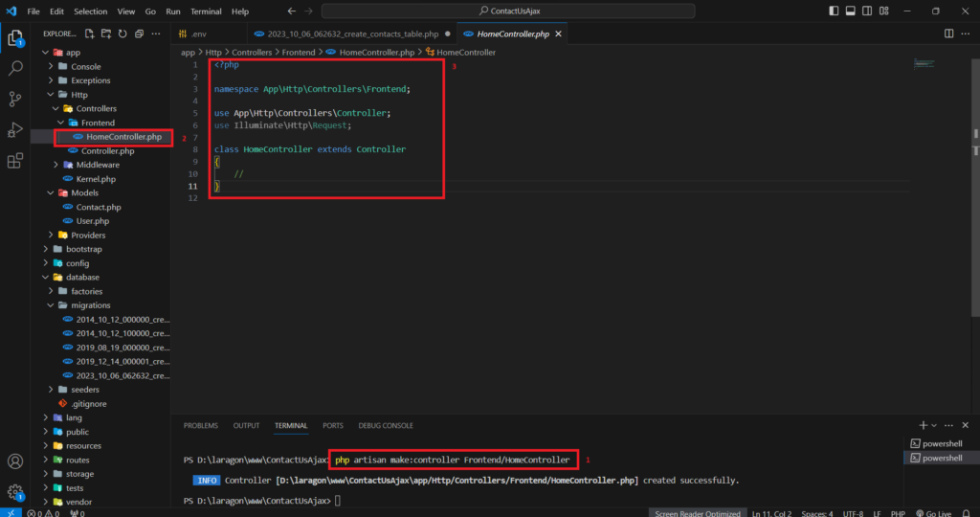Split the editor to the right
980x517 pixels.
(x=948, y=34)
